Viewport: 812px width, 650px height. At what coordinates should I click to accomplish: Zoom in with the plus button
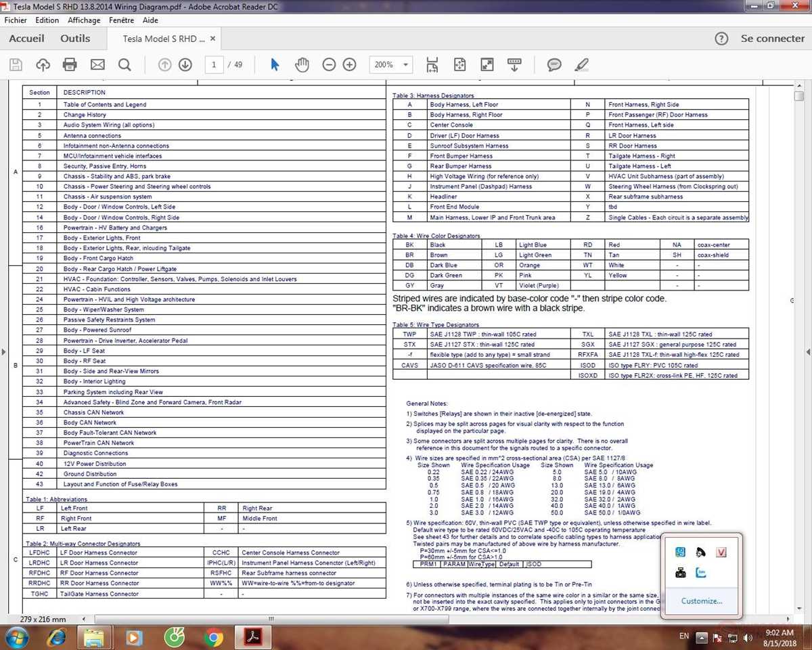[x=350, y=65]
